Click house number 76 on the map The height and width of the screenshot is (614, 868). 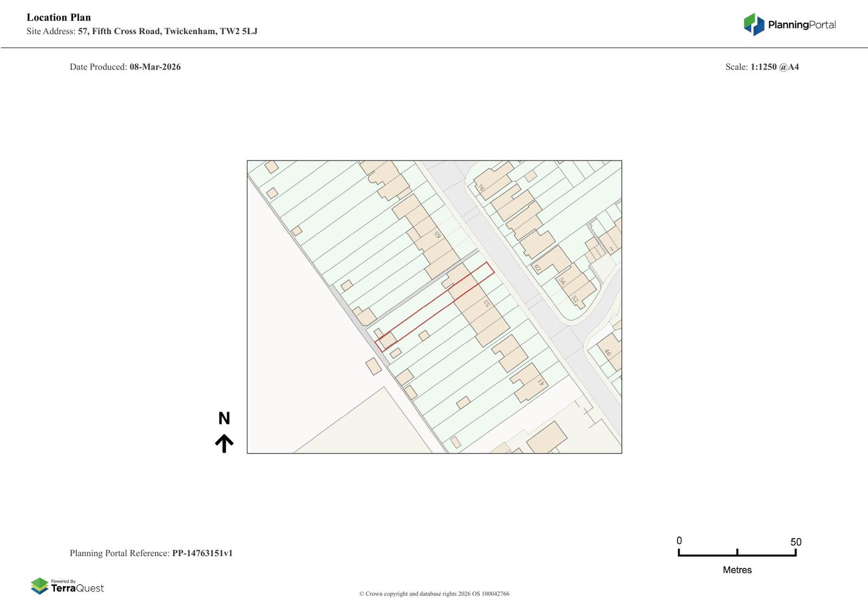click(x=480, y=188)
